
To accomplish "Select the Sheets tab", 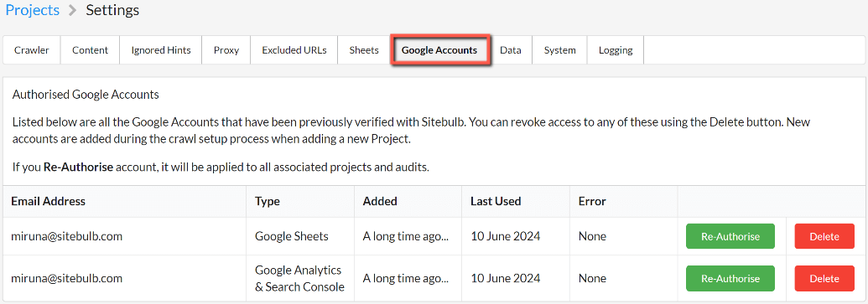I will click(364, 50).
